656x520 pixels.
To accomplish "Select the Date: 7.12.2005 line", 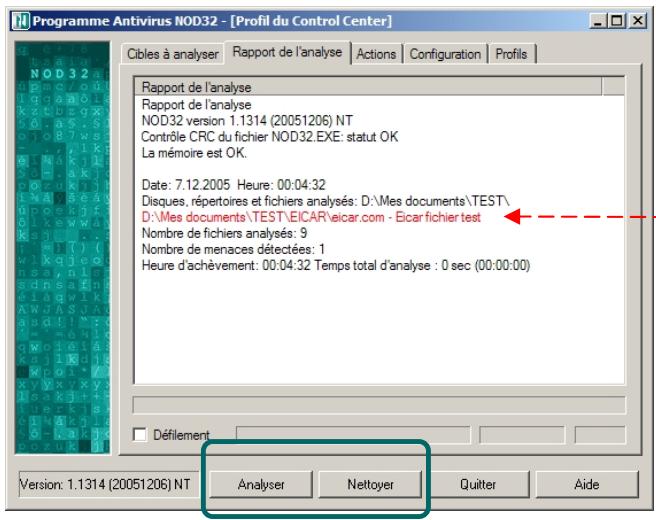I will click(233, 185).
